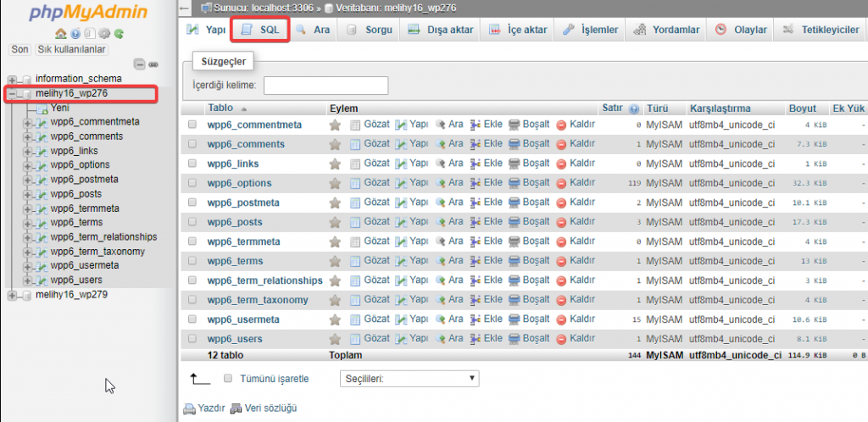Viewport: 868px width, 422px height.
Task: Click Boşalt icon for wpp6_comments row
Action: coord(515,144)
